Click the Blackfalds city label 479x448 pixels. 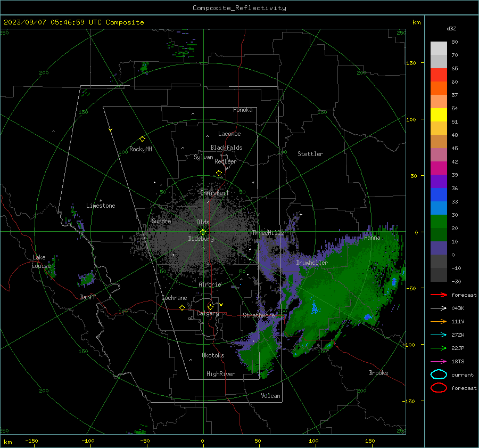pyautogui.click(x=226, y=148)
